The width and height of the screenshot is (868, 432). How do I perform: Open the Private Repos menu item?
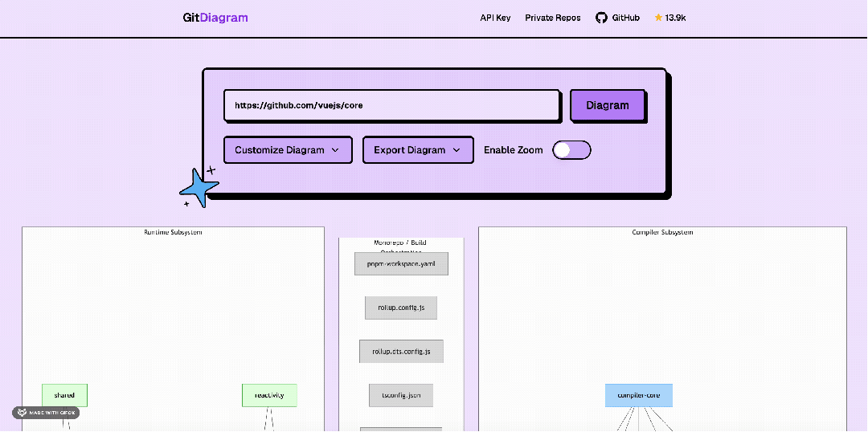[x=552, y=18]
